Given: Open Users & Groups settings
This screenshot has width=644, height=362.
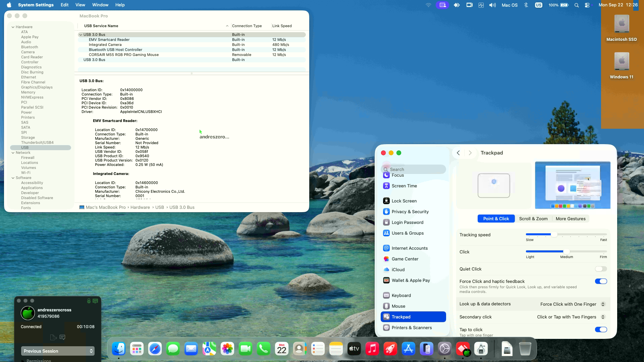Looking at the screenshot, I should point(413,233).
